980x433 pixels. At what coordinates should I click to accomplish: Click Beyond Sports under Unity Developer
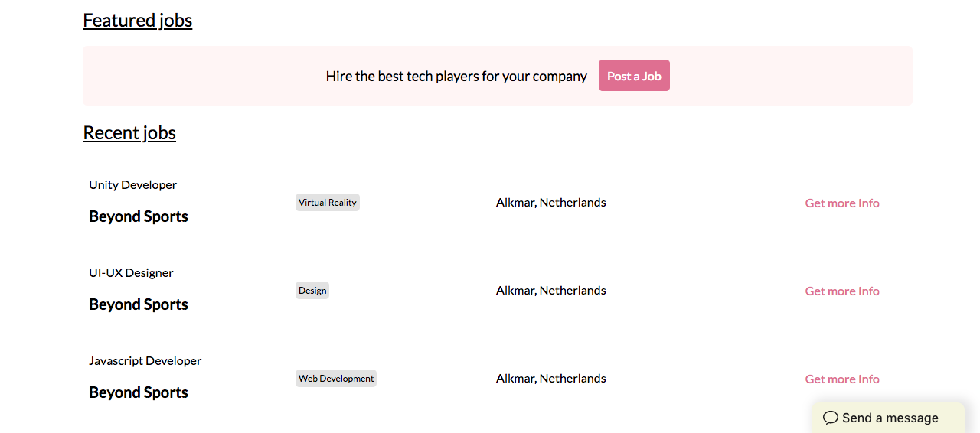pos(139,216)
